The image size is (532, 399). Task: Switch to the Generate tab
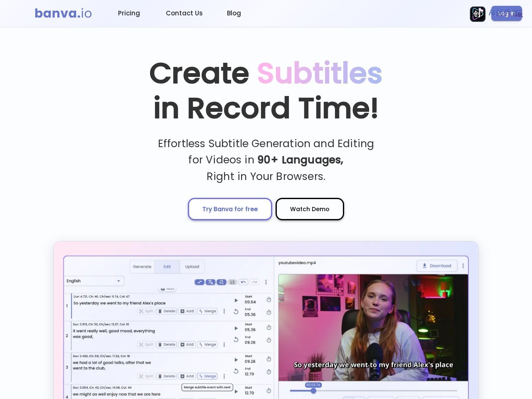(142, 267)
